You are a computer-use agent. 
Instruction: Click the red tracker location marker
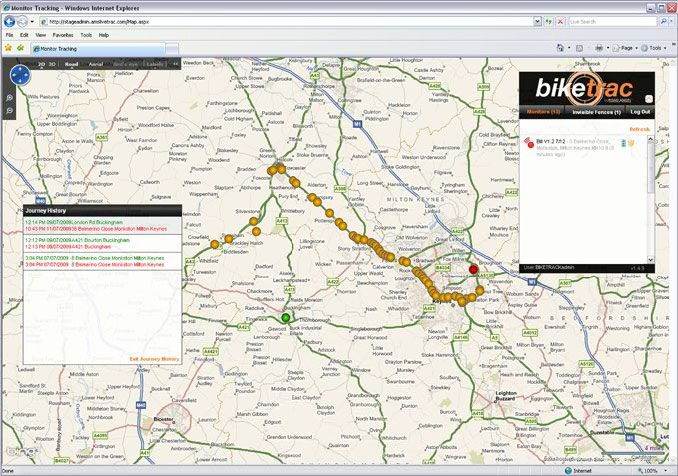tap(474, 269)
